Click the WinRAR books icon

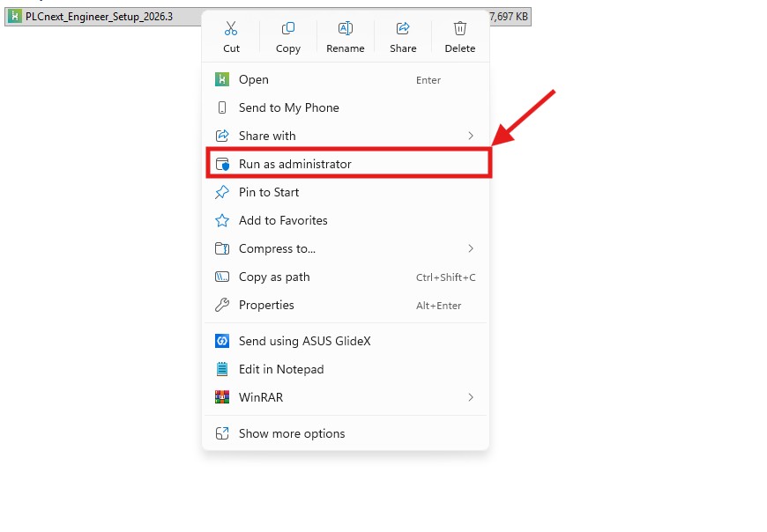(222, 396)
